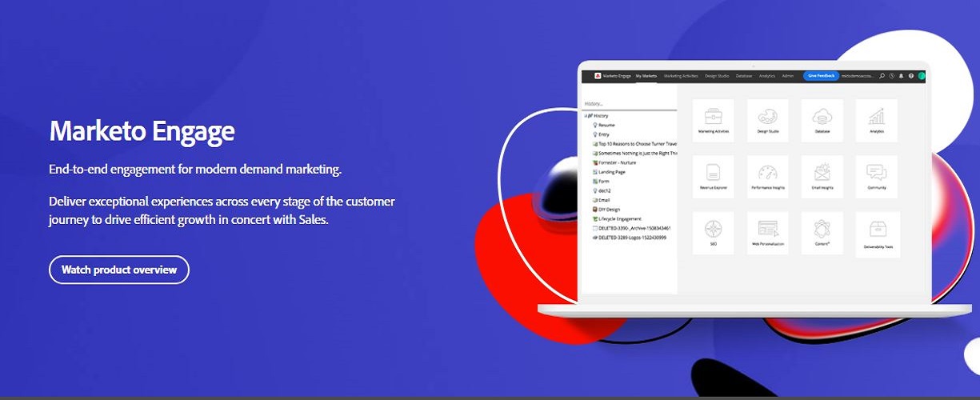Collapse the History tree node

pos(586,116)
